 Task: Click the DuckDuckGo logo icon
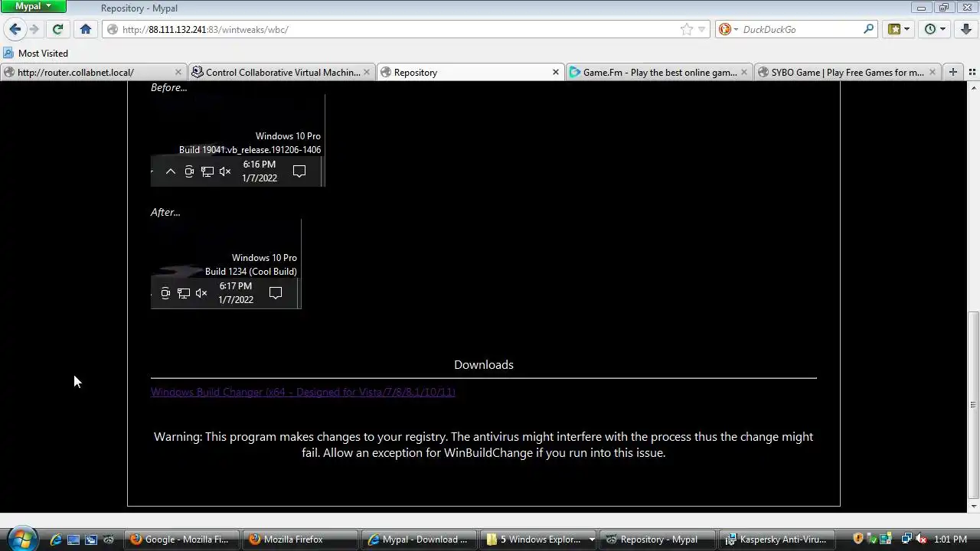click(x=724, y=29)
